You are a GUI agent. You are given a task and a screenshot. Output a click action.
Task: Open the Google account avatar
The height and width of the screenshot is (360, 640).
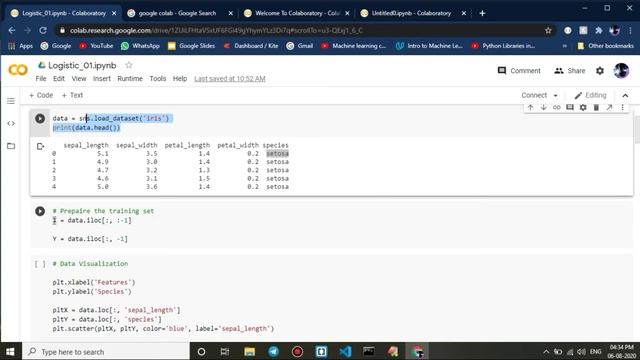(x=621, y=71)
